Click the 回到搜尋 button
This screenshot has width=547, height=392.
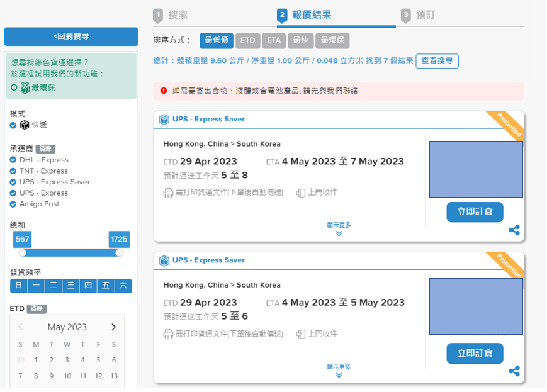tap(71, 36)
